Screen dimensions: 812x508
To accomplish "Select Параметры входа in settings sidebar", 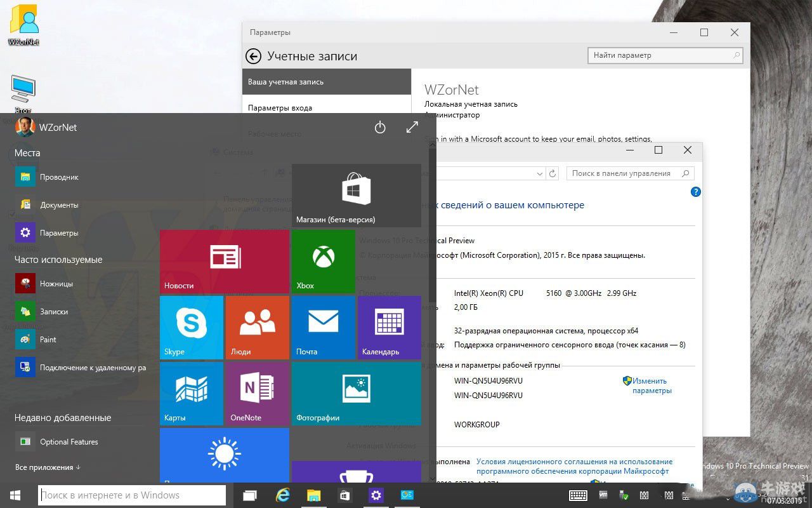I will 327,108.
